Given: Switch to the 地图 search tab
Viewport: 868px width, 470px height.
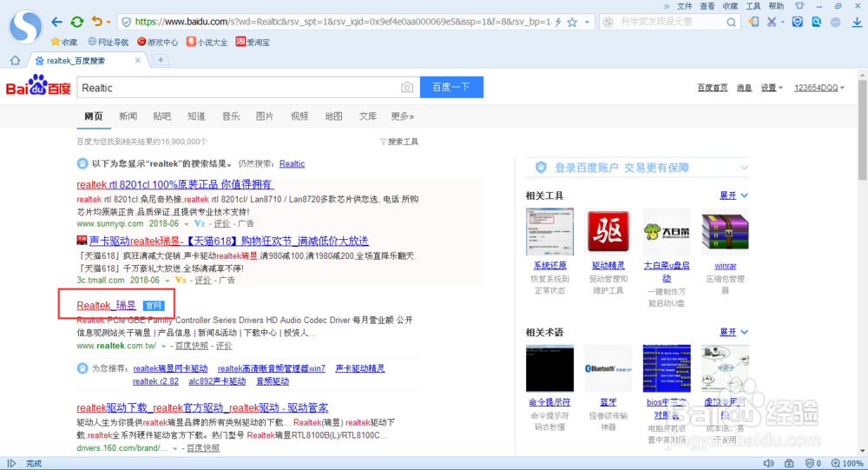Looking at the screenshot, I should point(333,116).
